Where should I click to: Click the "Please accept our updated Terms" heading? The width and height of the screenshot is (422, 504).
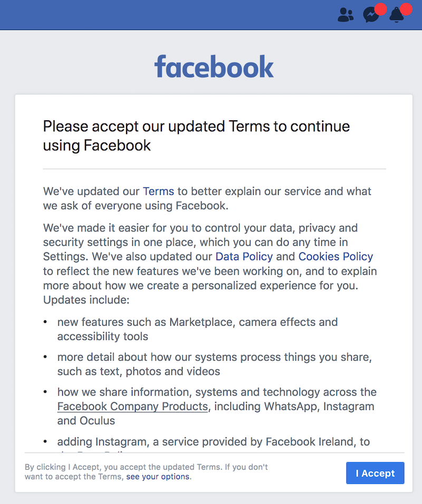[196, 135]
